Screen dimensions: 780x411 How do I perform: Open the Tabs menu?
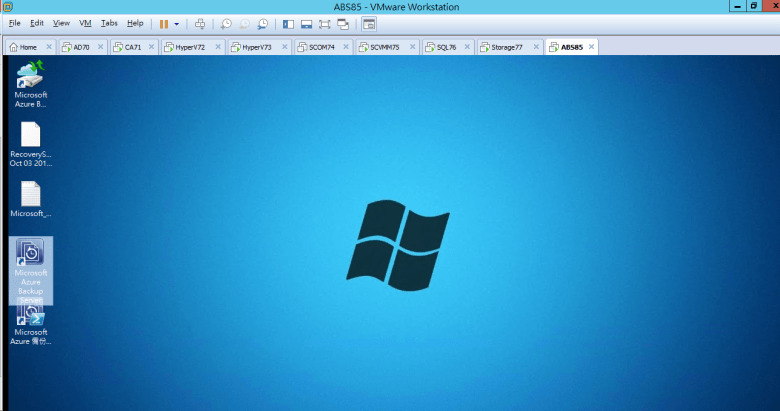coord(109,23)
